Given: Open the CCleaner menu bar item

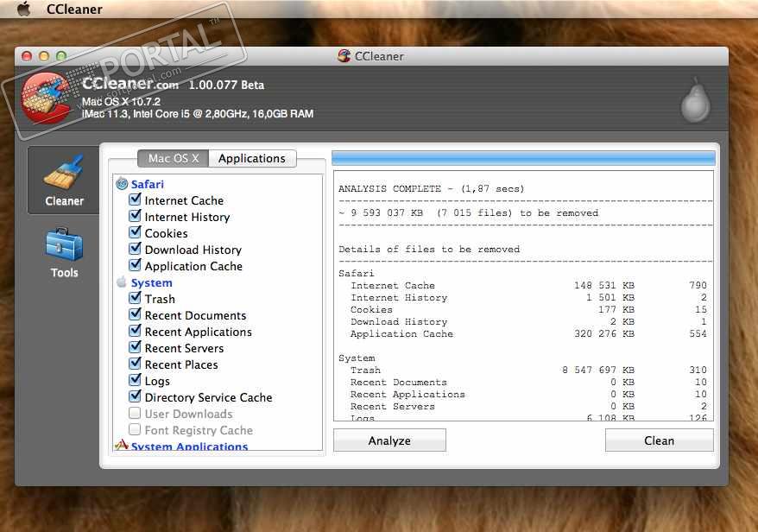Looking at the screenshot, I should click(x=74, y=9).
